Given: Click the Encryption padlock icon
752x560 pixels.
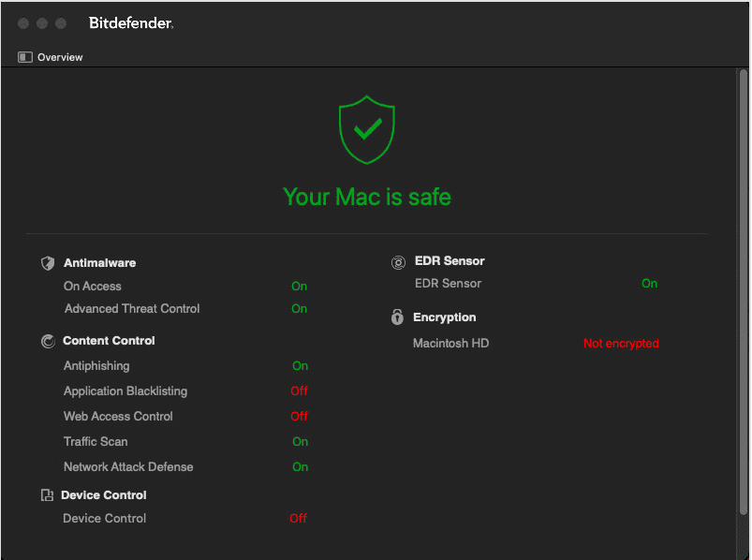Looking at the screenshot, I should tap(397, 317).
